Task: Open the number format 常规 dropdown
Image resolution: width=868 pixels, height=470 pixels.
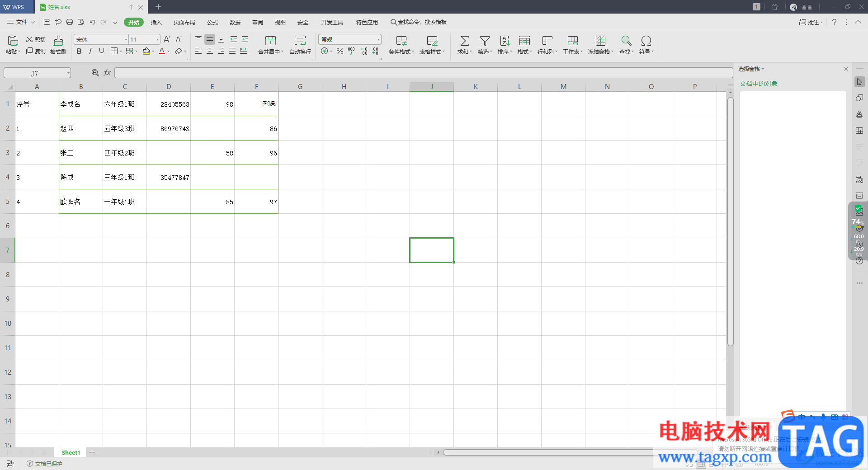Action: (x=378, y=40)
